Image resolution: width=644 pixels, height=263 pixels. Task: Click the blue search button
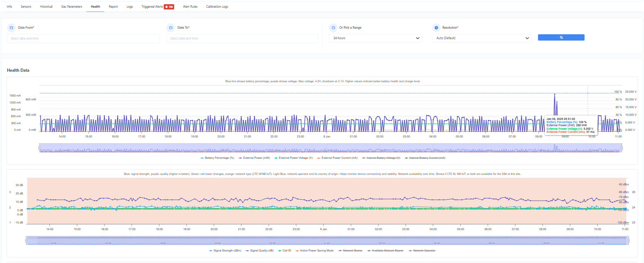[561, 37]
